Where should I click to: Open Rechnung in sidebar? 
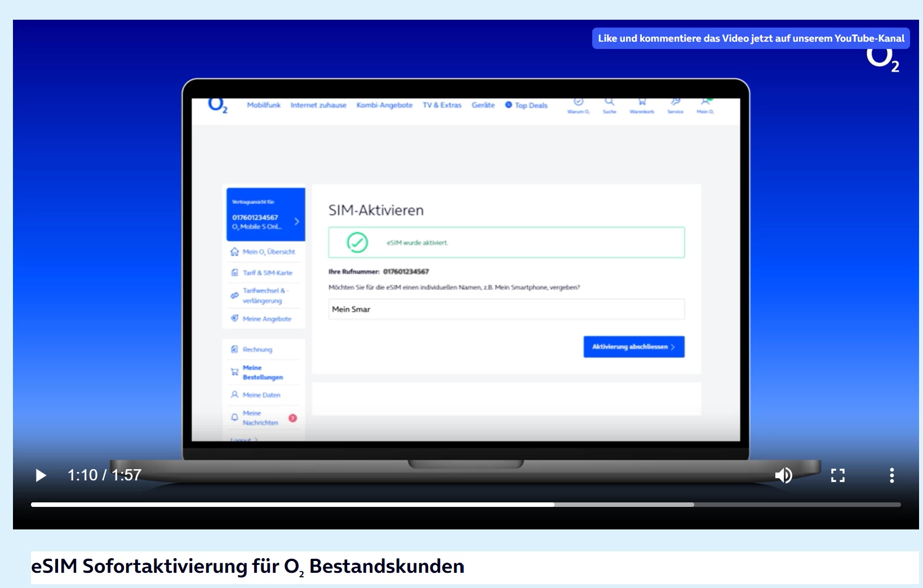pyautogui.click(x=258, y=350)
